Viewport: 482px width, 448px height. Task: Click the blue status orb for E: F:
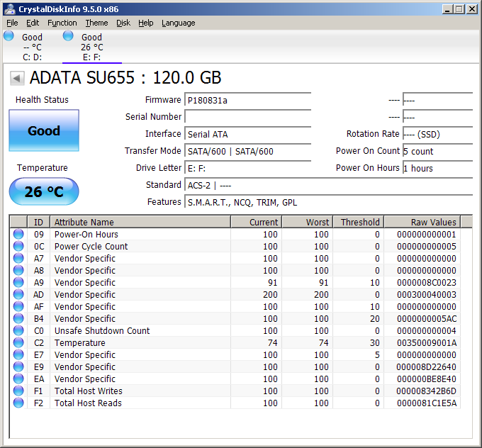68,35
